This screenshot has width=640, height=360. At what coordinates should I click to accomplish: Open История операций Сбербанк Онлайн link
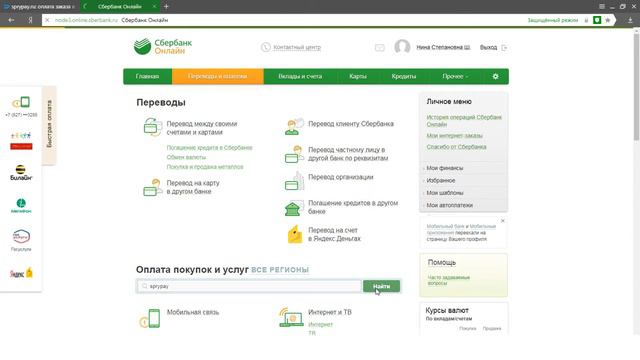pos(464,121)
